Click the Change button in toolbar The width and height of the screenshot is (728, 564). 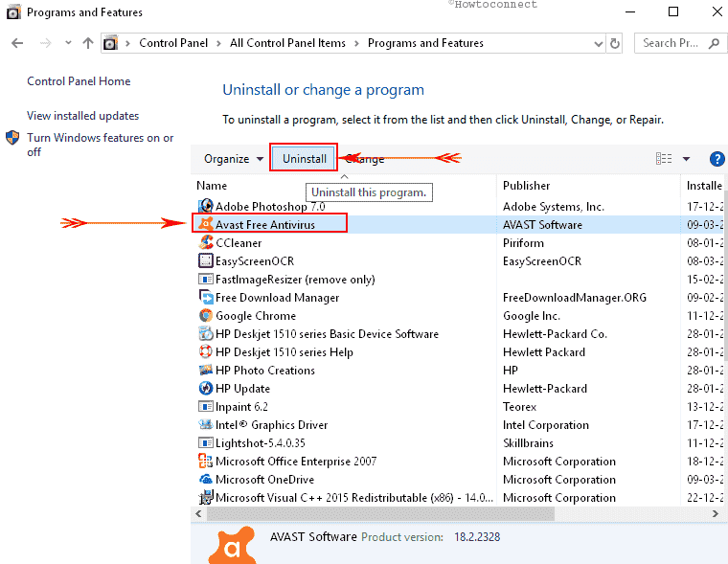(x=364, y=159)
